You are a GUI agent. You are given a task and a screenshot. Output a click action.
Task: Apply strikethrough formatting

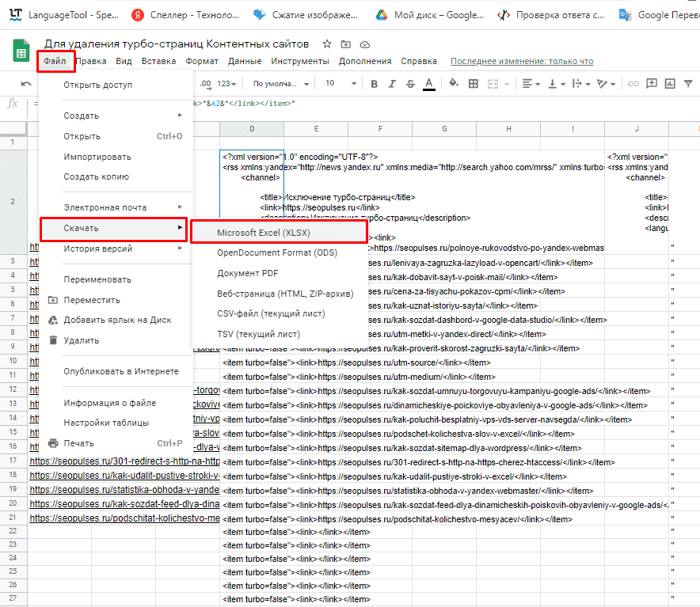pos(410,83)
